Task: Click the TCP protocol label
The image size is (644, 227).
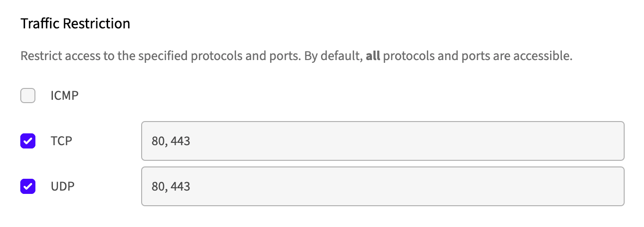Action: click(x=61, y=141)
